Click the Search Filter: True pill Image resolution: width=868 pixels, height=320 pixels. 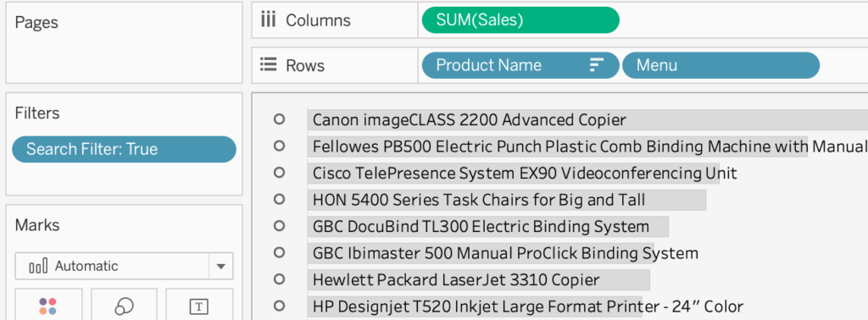pos(124,149)
